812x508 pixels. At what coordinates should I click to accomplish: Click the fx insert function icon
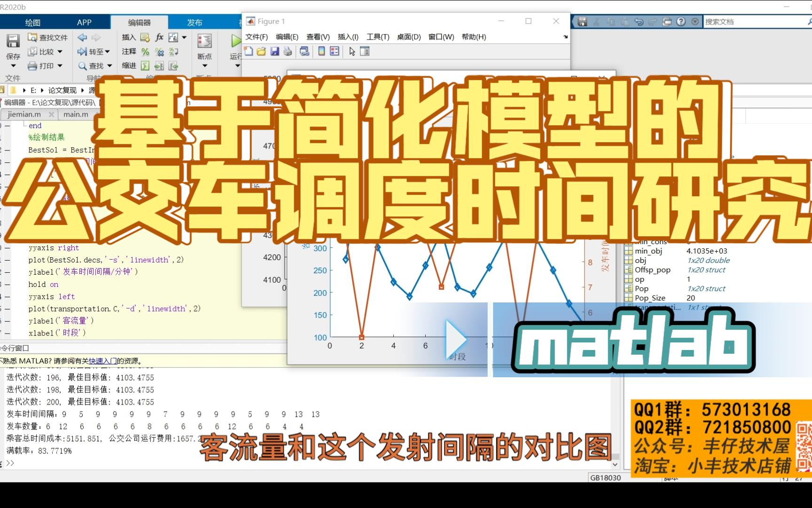click(x=159, y=38)
